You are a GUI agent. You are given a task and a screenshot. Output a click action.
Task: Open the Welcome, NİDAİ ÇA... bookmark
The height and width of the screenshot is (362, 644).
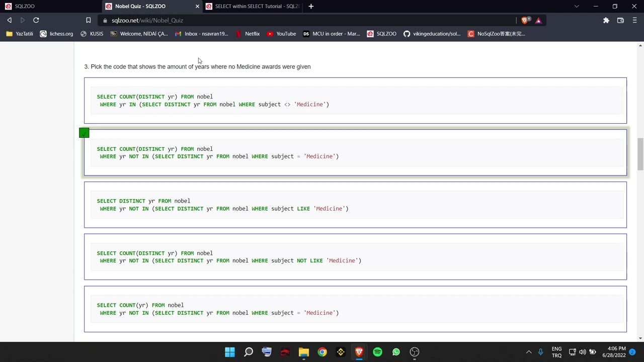coord(139,34)
